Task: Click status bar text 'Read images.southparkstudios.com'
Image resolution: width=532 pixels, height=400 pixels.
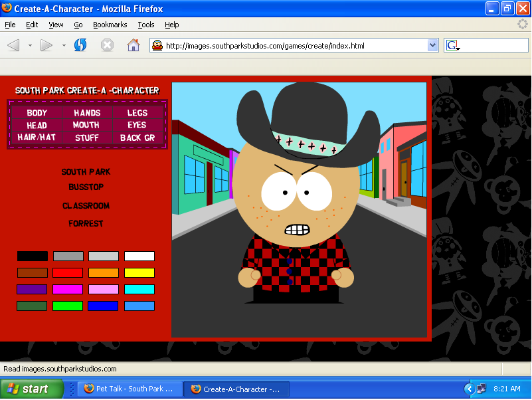Action: point(60,369)
